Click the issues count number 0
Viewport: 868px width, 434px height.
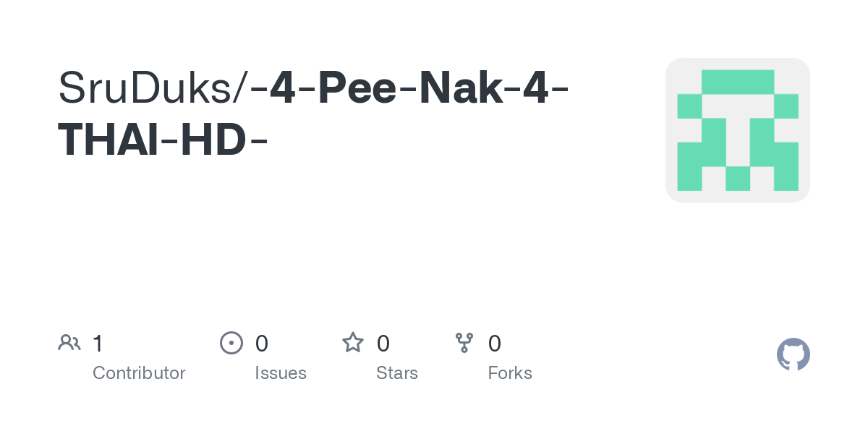262,343
